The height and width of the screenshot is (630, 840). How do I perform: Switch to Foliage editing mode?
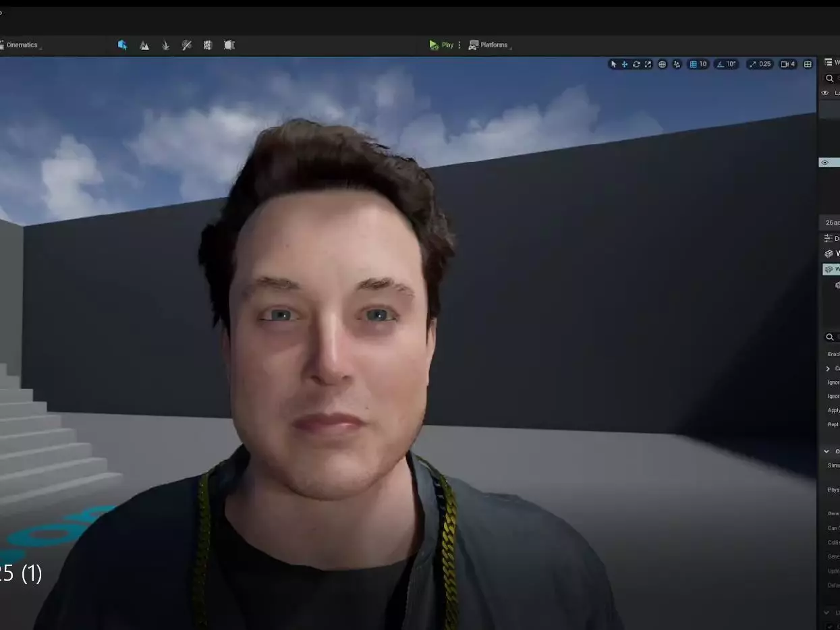point(165,45)
